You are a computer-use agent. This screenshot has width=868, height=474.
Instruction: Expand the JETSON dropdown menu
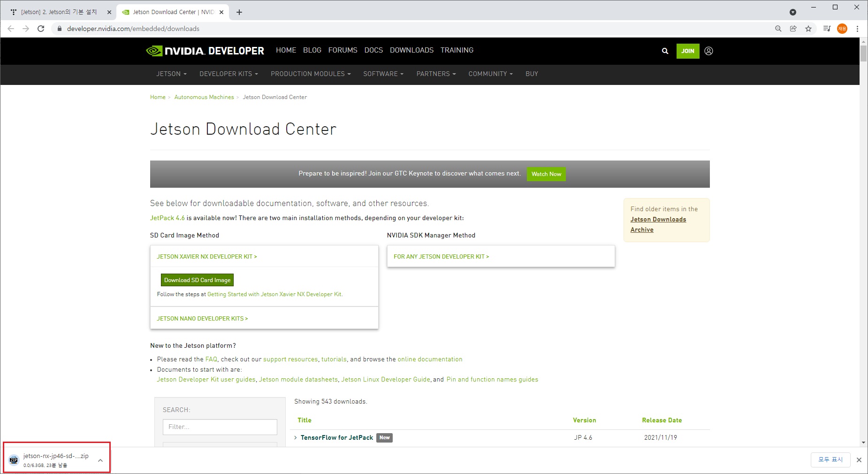(171, 74)
